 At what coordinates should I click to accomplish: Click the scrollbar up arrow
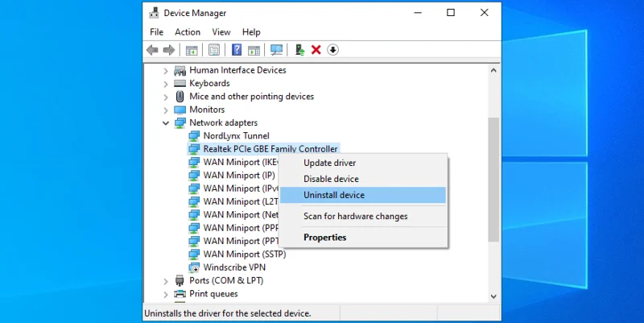[493, 70]
